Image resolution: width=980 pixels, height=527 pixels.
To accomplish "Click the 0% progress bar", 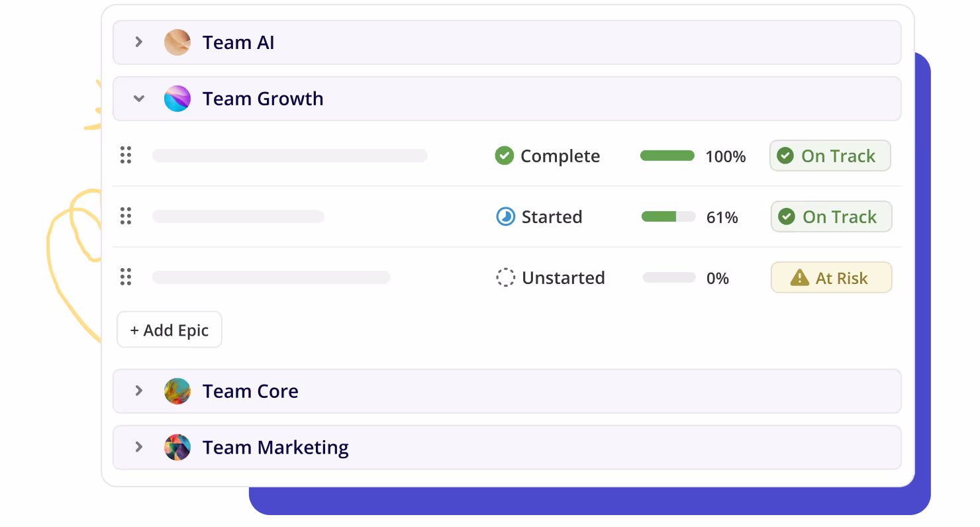I will (x=669, y=277).
